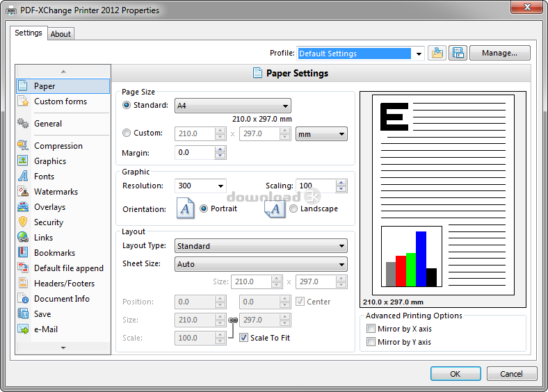Select the Paper page icon in sidebar

tap(23, 85)
